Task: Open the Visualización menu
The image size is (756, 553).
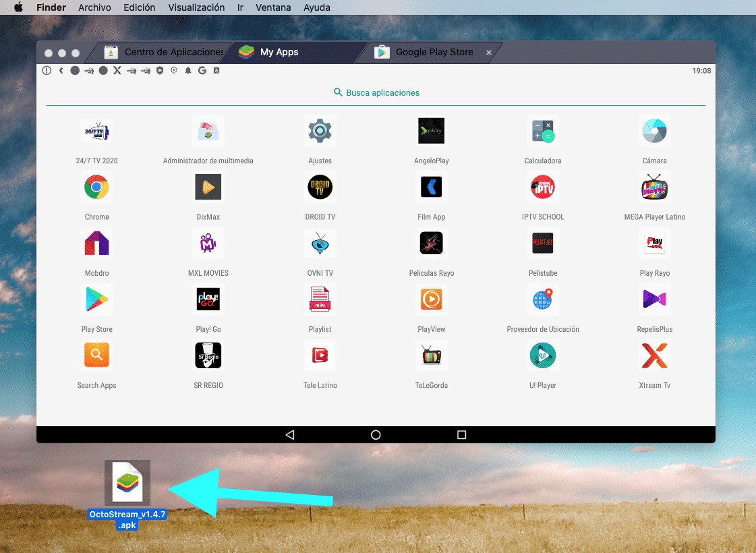Action: pos(196,7)
